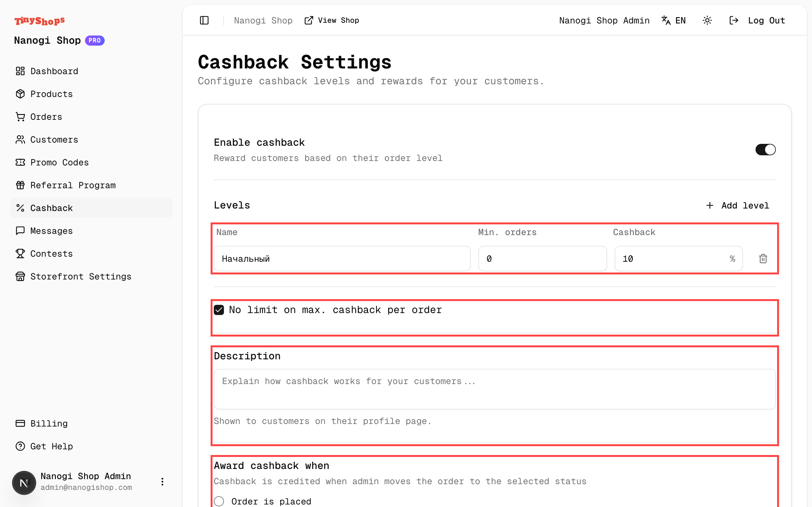Open Messages from the sidebar
Viewport: 812px width, 507px height.
click(x=51, y=231)
